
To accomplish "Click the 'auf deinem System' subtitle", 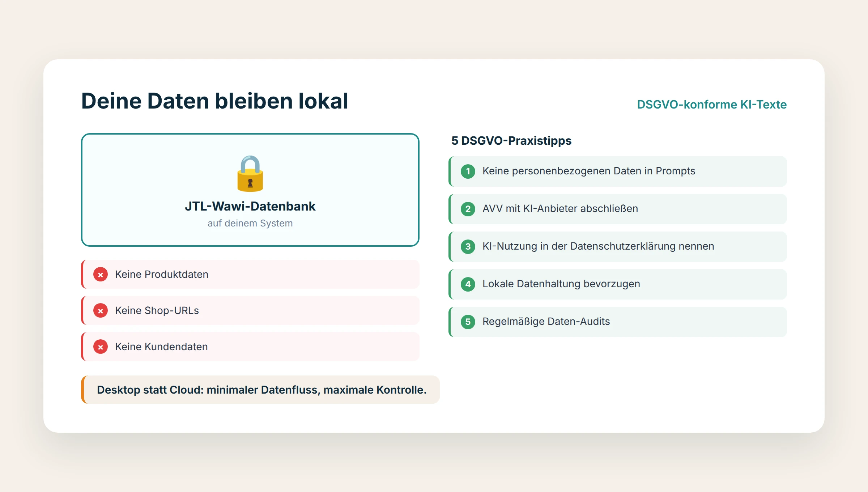I will [250, 223].
